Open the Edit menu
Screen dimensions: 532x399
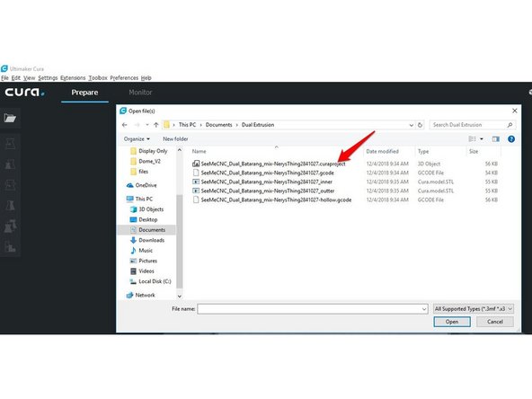pos(16,77)
